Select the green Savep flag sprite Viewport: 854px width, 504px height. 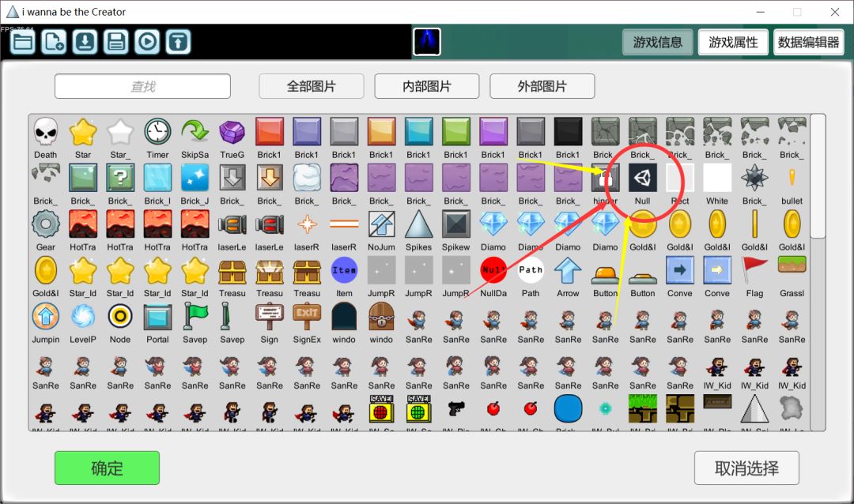[x=195, y=317]
